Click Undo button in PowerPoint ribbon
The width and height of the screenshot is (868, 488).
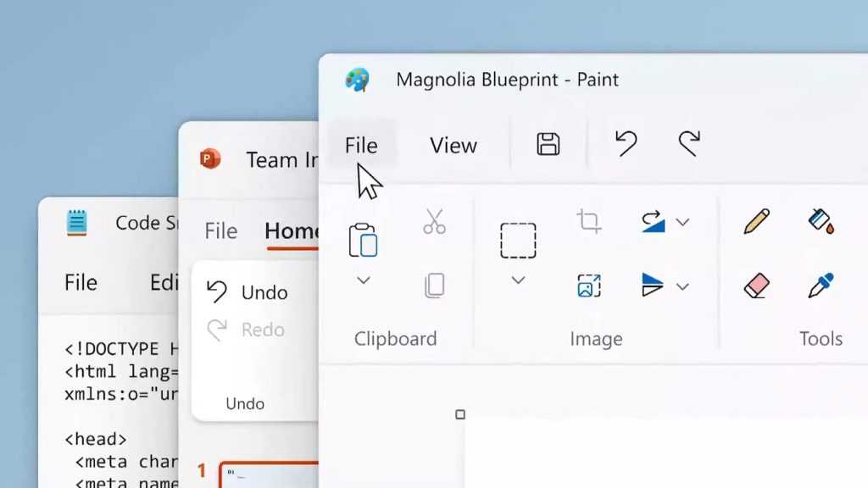[248, 292]
